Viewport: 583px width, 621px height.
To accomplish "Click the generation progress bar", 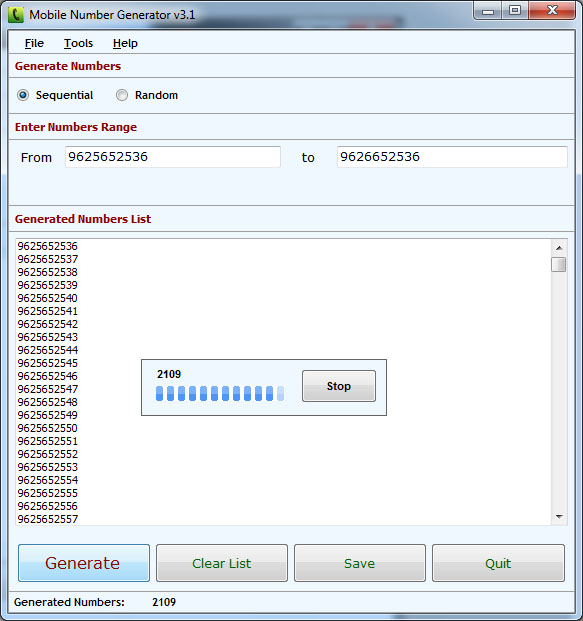I will [x=220, y=394].
